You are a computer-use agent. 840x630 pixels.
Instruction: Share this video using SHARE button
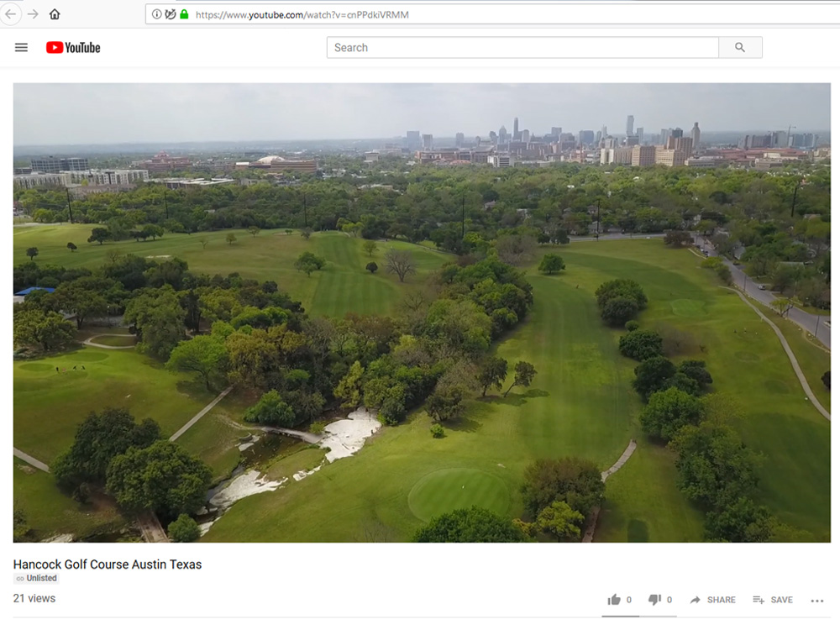(x=712, y=600)
